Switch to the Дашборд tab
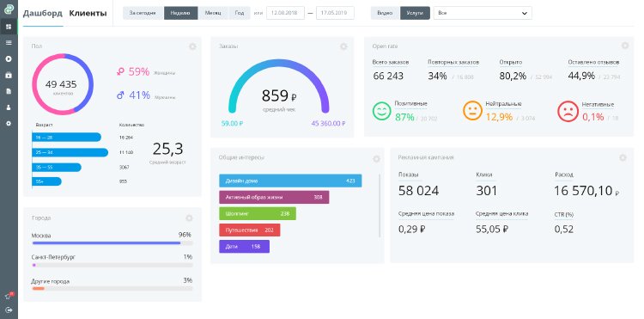Viewport: 644px width, 319px height. coord(43,14)
